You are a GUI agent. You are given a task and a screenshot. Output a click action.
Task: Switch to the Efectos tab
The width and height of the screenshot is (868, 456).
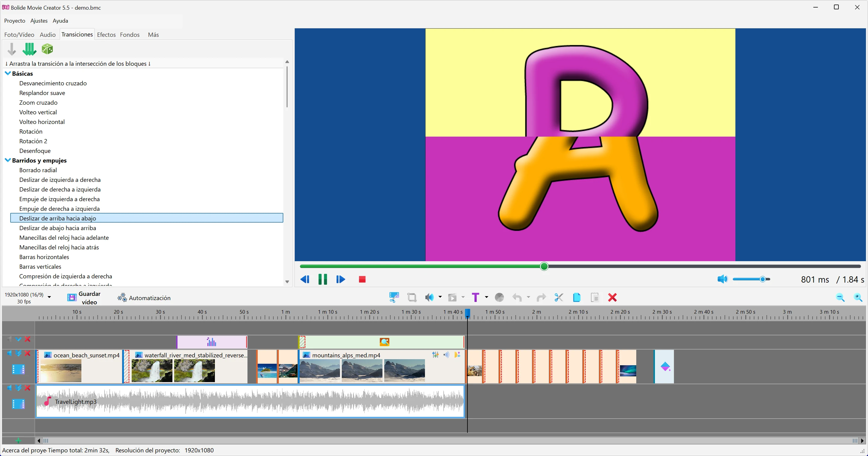tap(106, 34)
